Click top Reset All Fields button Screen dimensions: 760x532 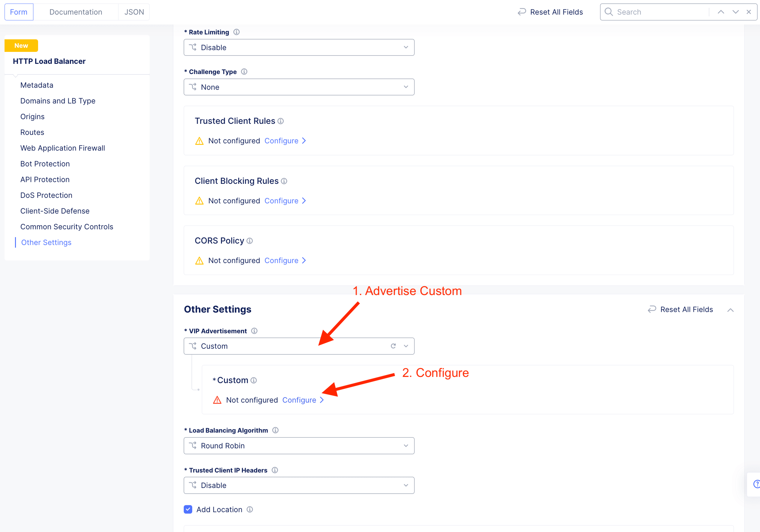pyautogui.click(x=550, y=12)
